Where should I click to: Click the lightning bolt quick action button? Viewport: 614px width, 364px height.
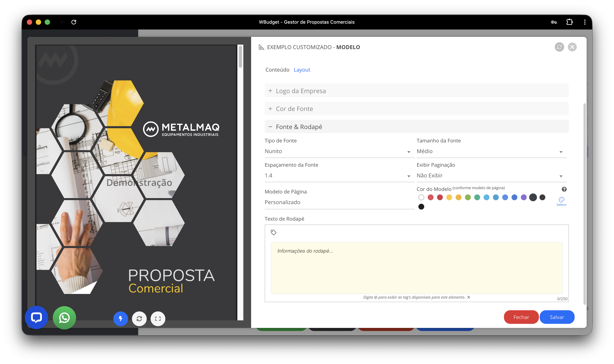point(121,318)
